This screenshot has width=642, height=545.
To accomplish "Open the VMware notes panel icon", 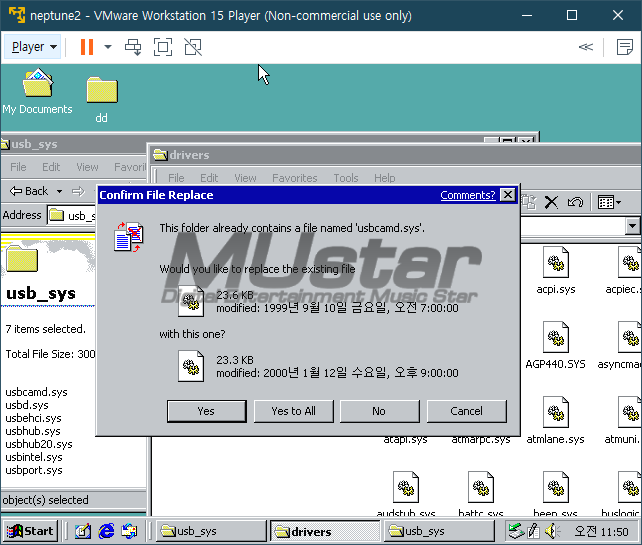I will pyautogui.click(x=624, y=47).
